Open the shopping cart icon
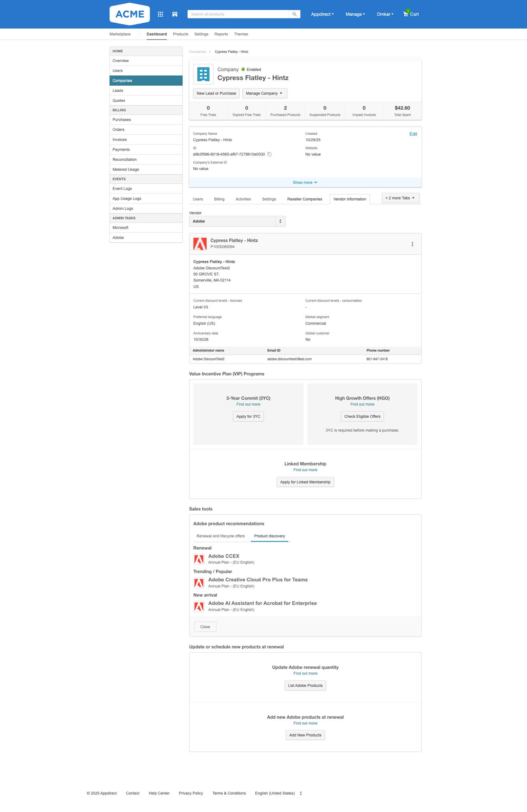This screenshot has width=527, height=812. pos(406,14)
